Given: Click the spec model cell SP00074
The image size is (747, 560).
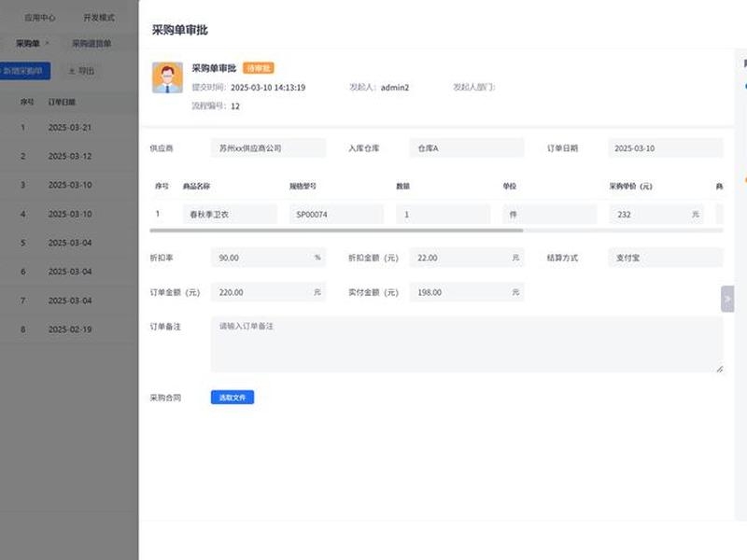Looking at the screenshot, I should (x=336, y=215).
